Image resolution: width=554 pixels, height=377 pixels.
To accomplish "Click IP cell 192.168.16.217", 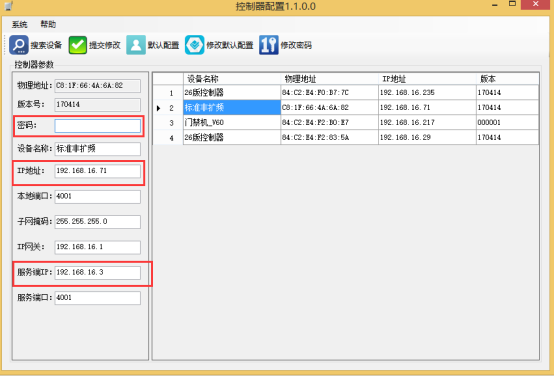I will (427, 123).
